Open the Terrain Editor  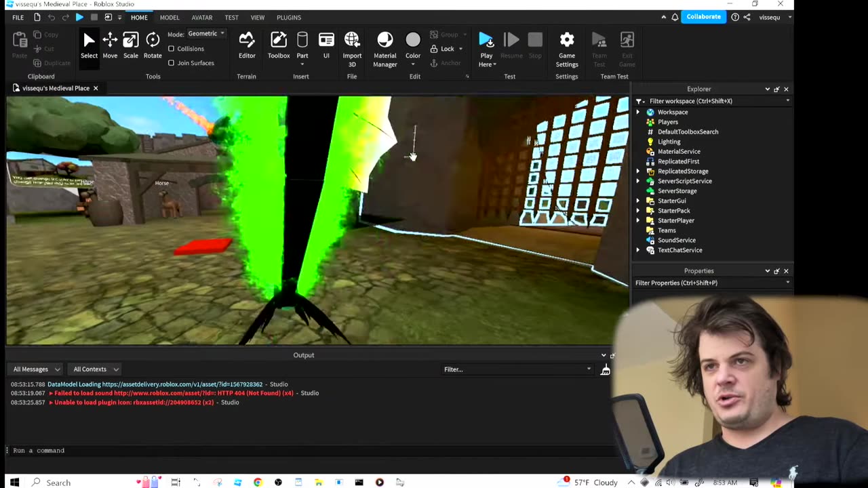point(247,45)
